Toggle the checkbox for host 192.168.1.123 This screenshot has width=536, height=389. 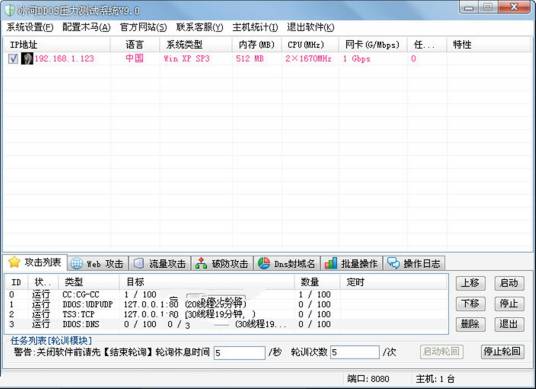[13, 59]
